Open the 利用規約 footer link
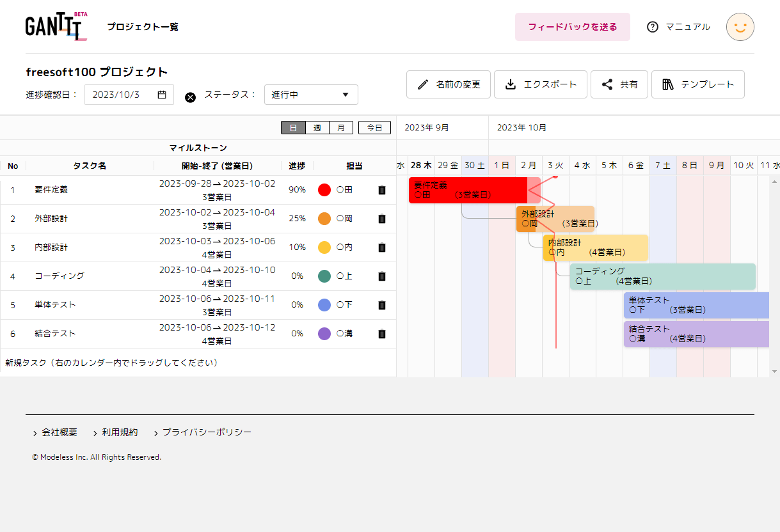Image resolution: width=780 pixels, height=532 pixels. (120, 432)
